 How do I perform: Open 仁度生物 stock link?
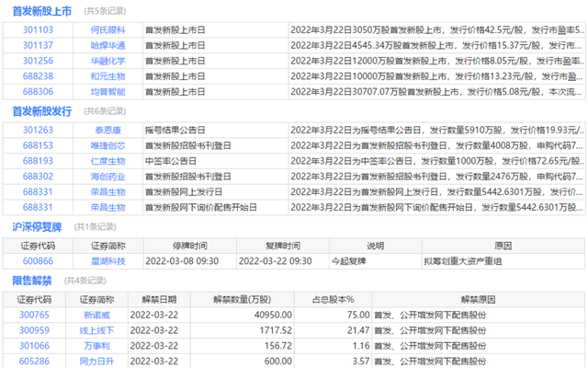tap(108, 161)
